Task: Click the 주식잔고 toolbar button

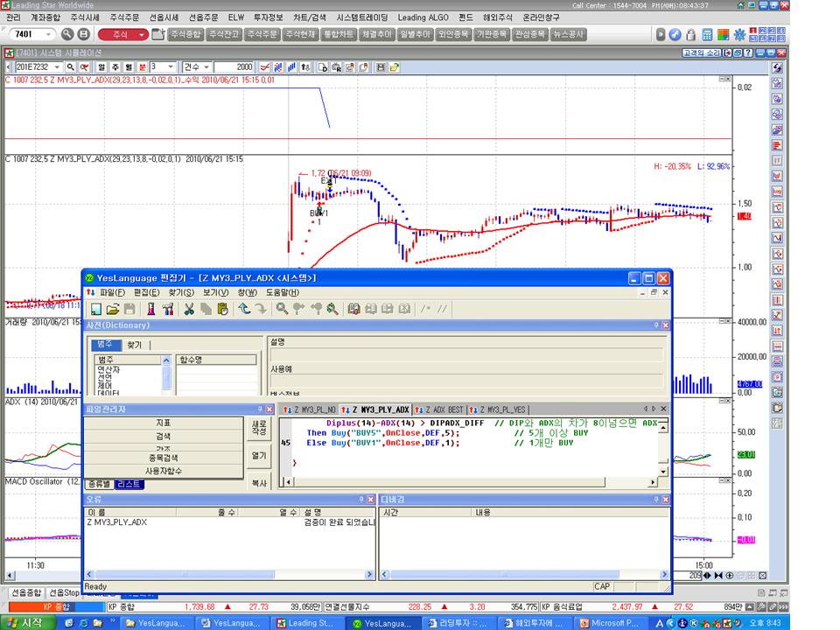Action: 223,34
